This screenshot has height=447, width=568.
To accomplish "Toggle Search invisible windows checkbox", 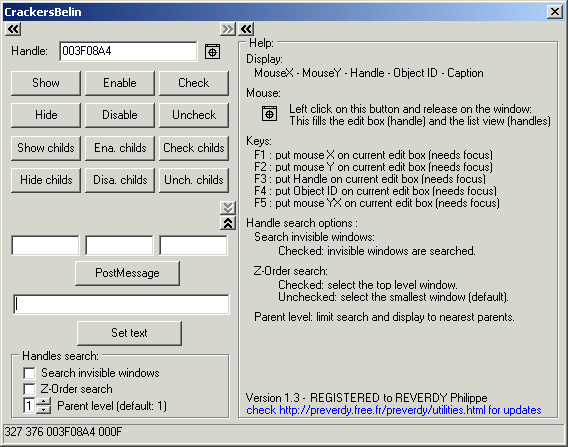I will pos(29,373).
